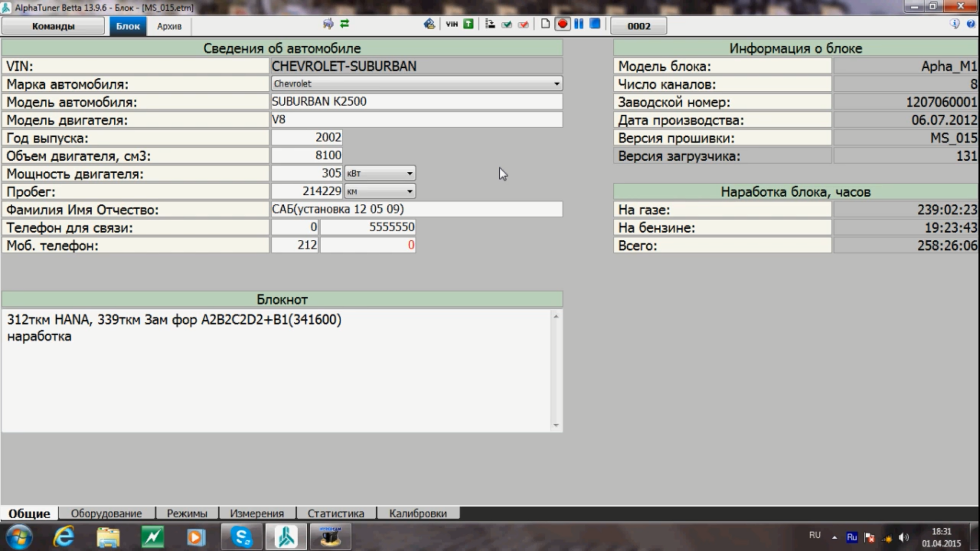Click the red checkmark toolbar icon
The image size is (980, 551).
point(523,24)
